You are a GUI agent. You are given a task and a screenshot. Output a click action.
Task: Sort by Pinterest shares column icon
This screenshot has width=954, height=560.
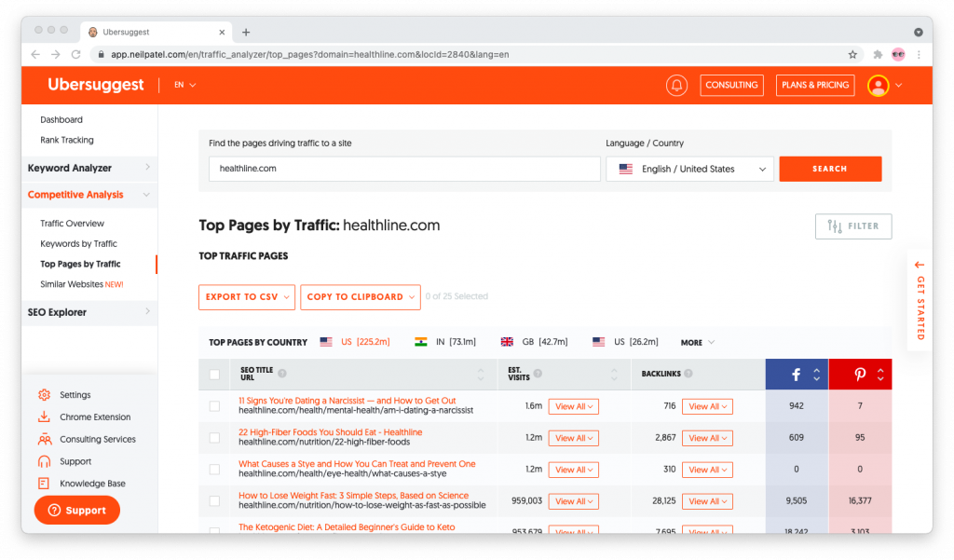pyautogui.click(x=880, y=375)
